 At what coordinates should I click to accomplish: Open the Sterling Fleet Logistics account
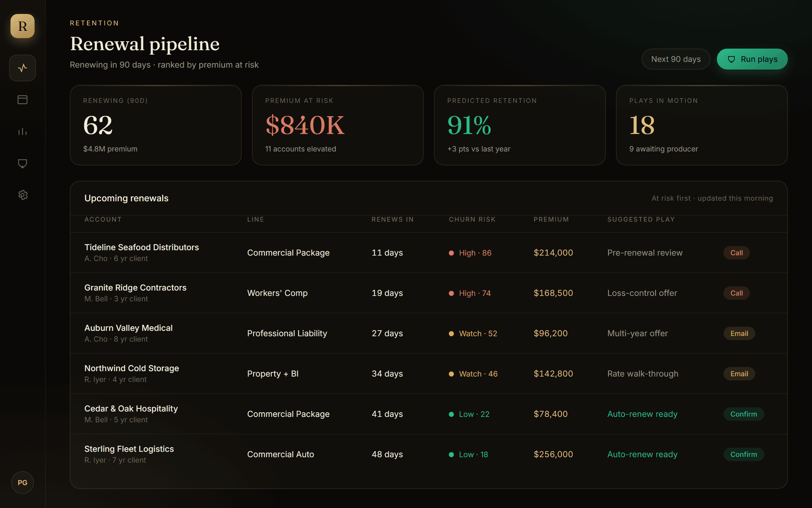129,449
